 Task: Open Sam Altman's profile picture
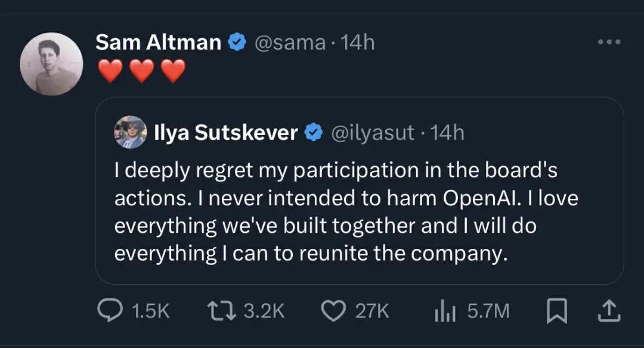[x=51, y=64]
